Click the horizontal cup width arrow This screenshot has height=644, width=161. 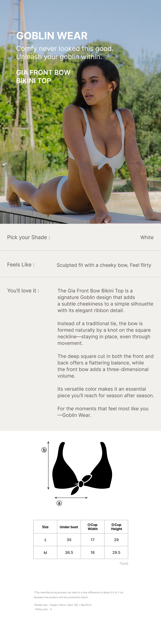point(71,498)
